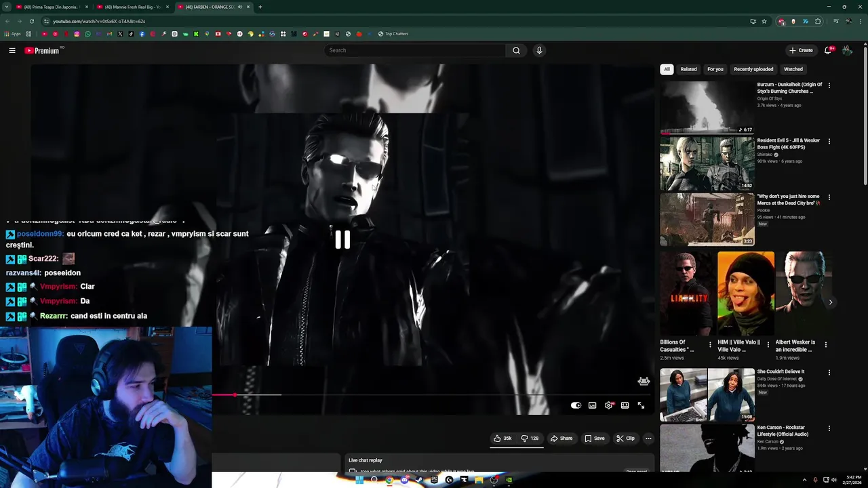Open the WhatsApp bookmark icon
The image size is (868, 488).
click(87, 34)
